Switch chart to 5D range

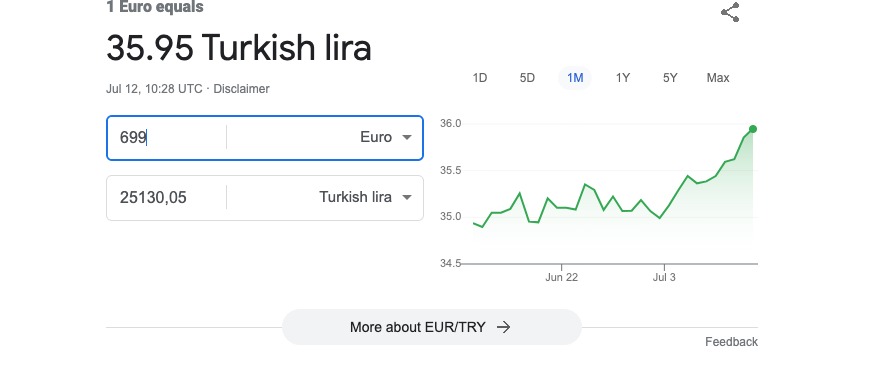[527, 78]
